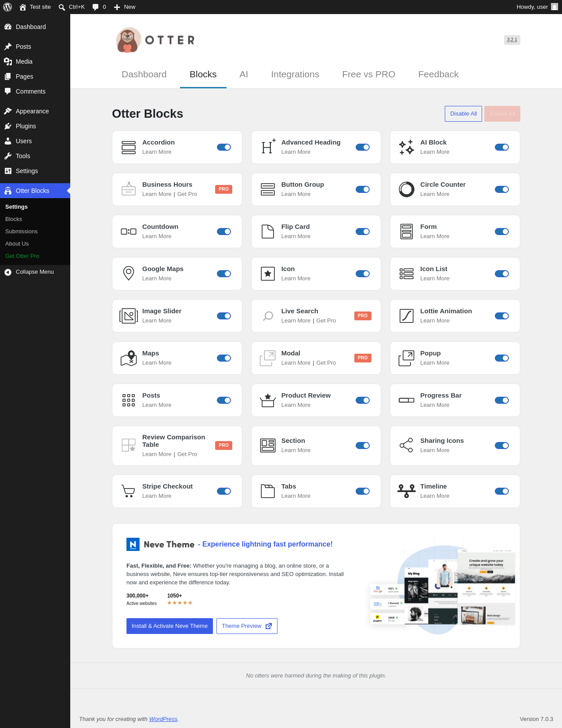Click the Accordion block icon
The height and width of the screenshot is (728, 562).
pyautogui.click(x=129, y=147)
